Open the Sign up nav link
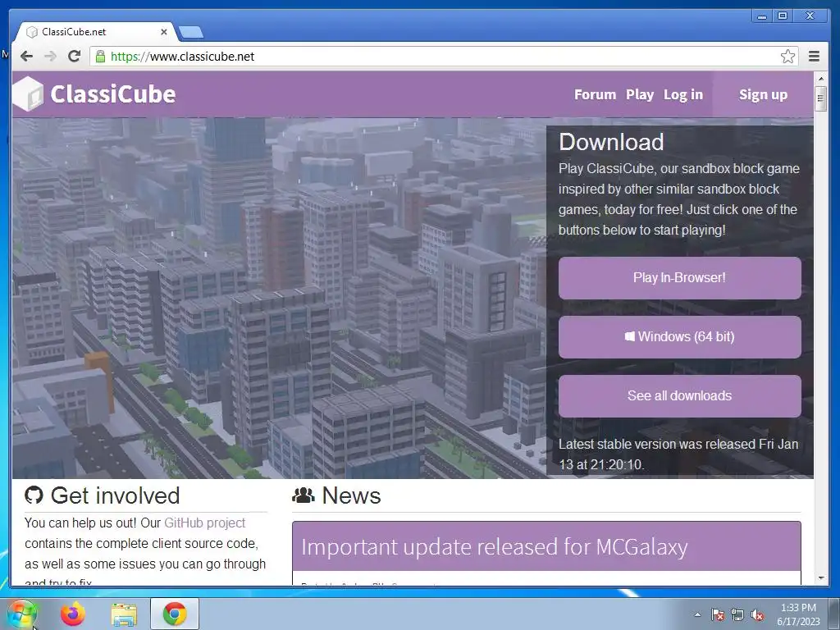Image resolution: width=840 pixels, height=630 pixels. coord(763,95)
